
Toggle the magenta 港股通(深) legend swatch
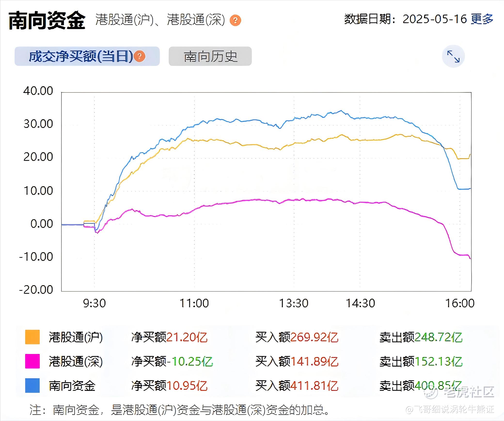coord(32,361)
